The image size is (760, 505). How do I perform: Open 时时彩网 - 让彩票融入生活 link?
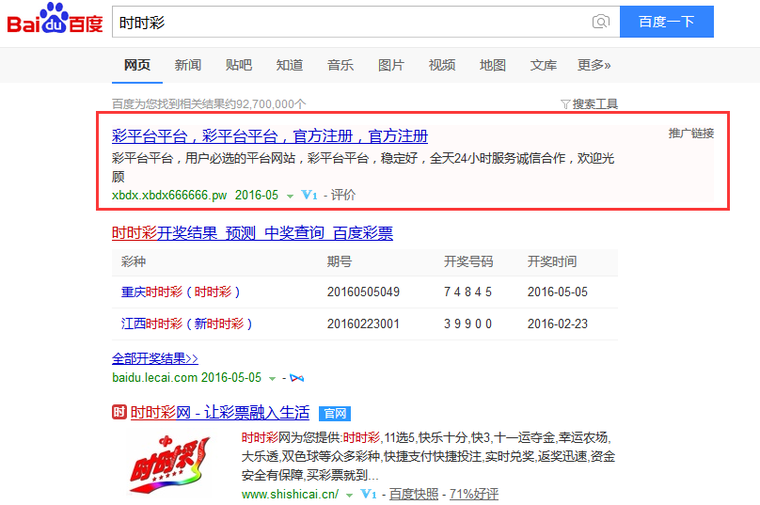(x=220, y=412)
